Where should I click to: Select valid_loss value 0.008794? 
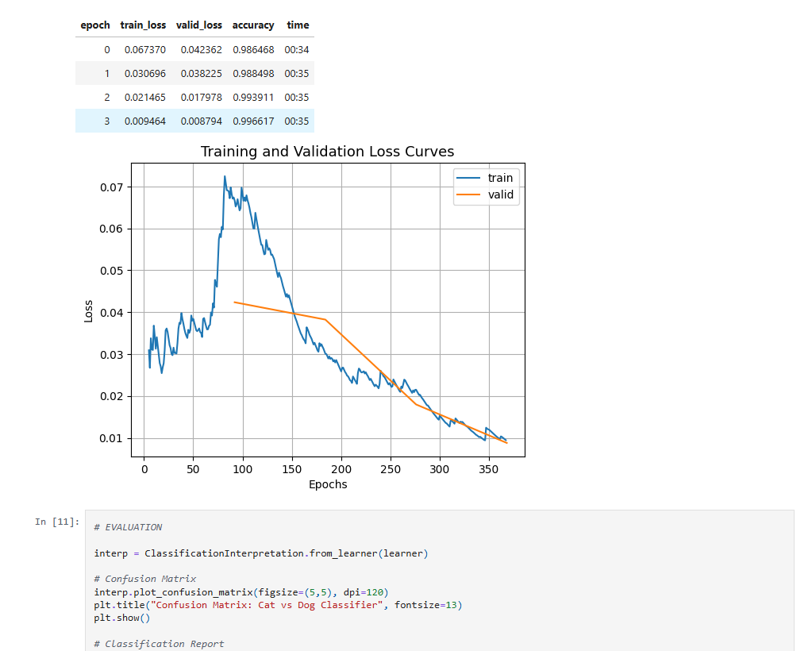(x=201, y=121)
